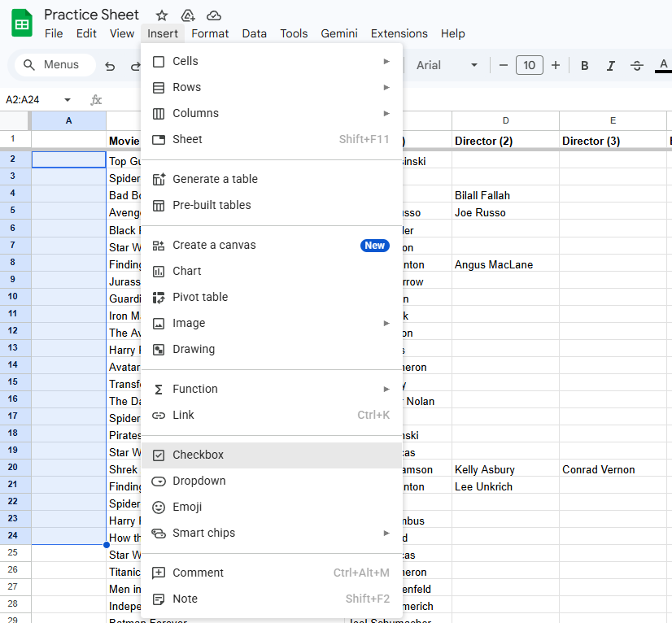Screen dimensions: 672x623
Task: Select the Kelly Asbury cell
Action: pos(505,469)
